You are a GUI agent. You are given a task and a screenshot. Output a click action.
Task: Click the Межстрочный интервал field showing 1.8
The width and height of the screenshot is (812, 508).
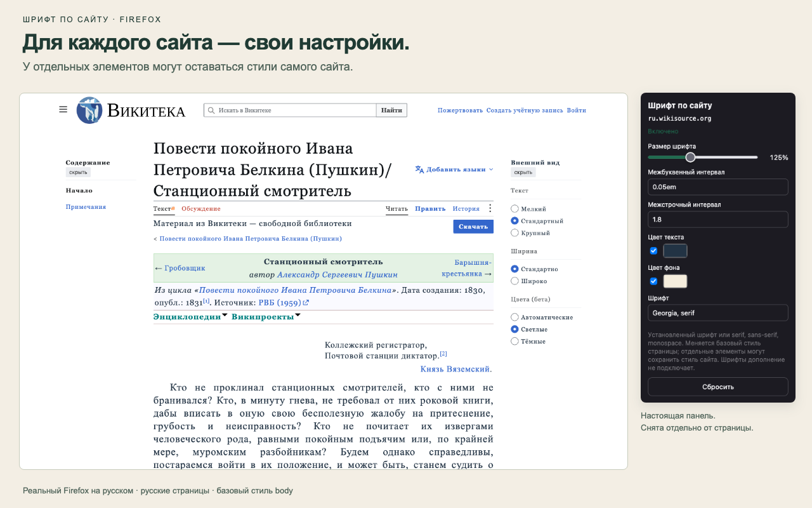pos(717,219)
